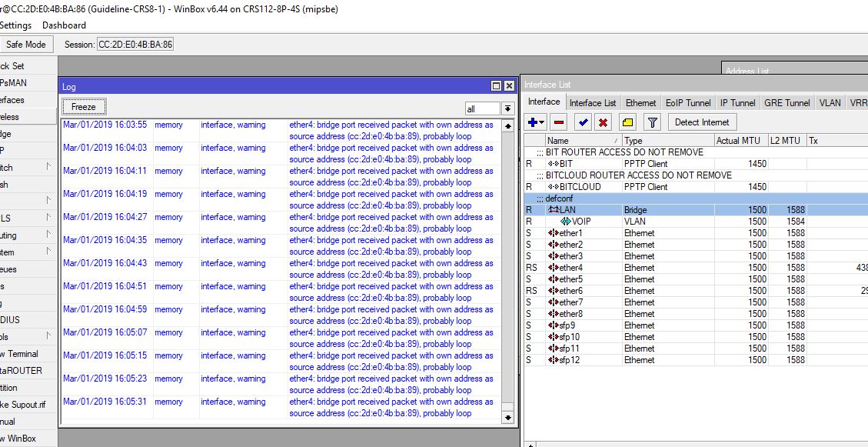Click the ether3 Ethernet port icon
The height and width of the screenshot is (447, 868).
point(554,256)
